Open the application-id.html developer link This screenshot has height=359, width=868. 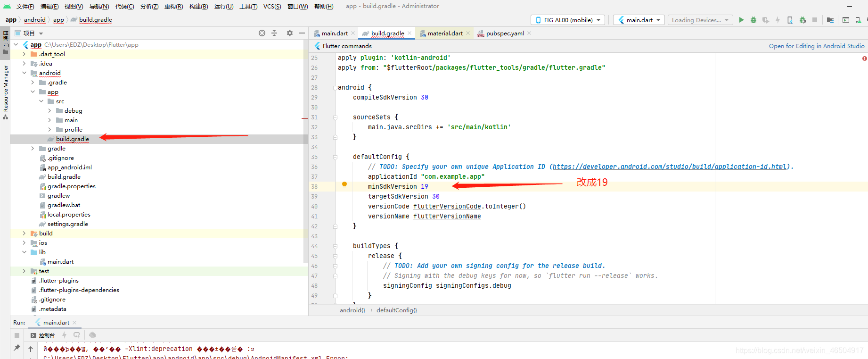670,167
